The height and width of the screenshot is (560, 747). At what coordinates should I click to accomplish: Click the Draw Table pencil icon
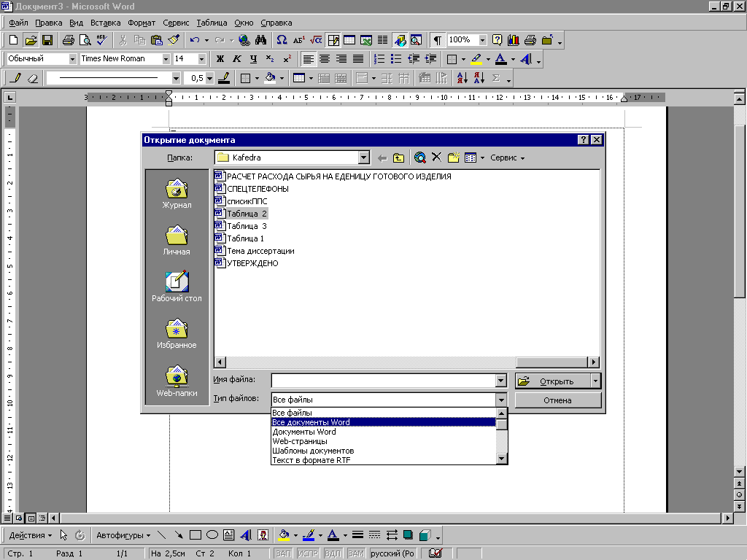coord(16,78)
